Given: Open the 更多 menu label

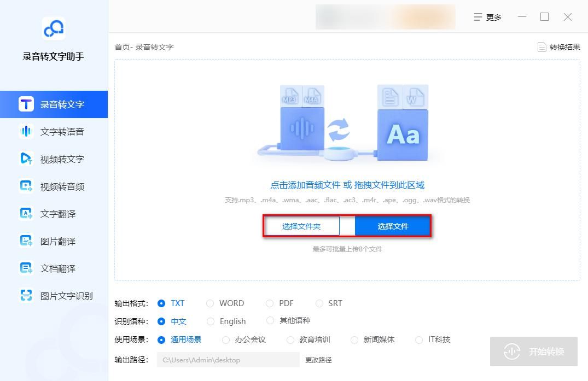Looking at the screenshot, I should pos(493,17).
